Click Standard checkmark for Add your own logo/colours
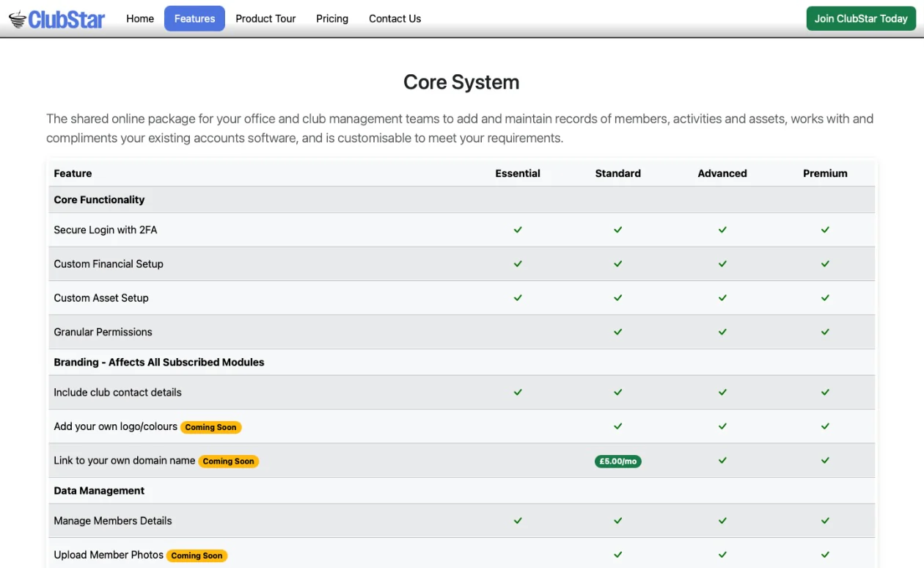The height and width of the screenshot is (568, 924). pyautogui.click(x=618, y=426)
